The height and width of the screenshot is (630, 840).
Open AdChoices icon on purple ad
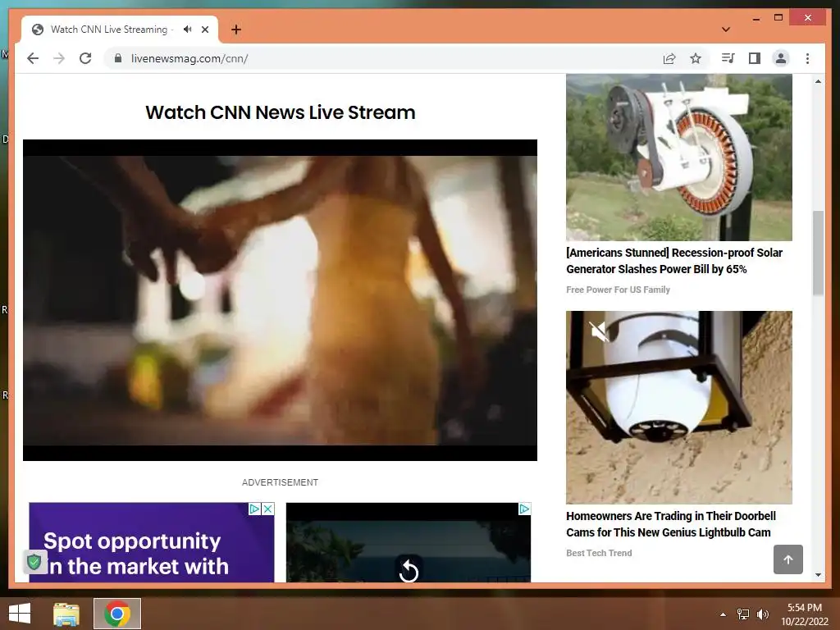[255, 509]
